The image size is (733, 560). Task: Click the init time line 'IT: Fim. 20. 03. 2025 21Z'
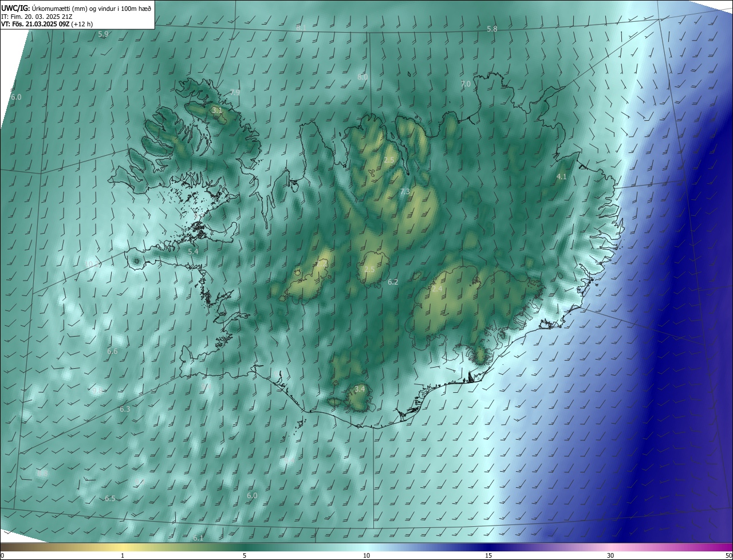click(37, 17)
